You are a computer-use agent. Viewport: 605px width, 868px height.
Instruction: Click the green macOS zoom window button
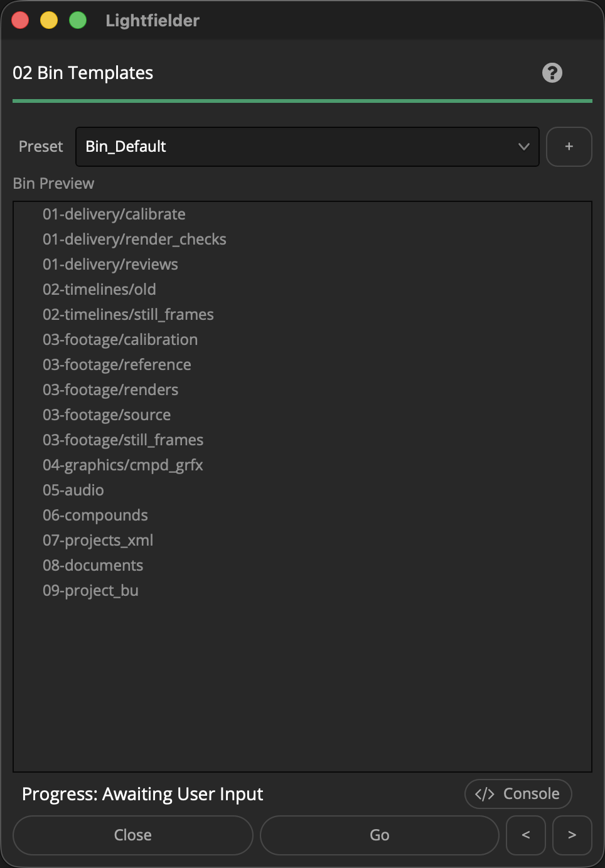click(x=78, y=21)
